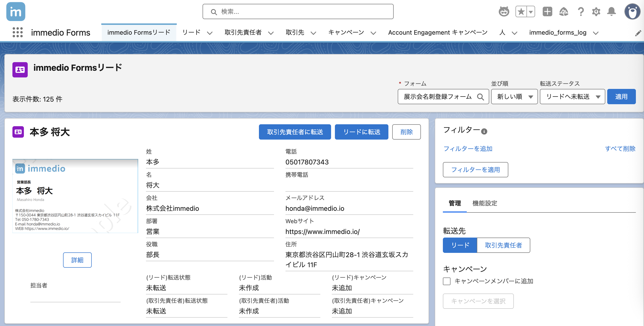Click the business card image thumbnail
This screenshot has height=326, width=644.
[75, 196]
